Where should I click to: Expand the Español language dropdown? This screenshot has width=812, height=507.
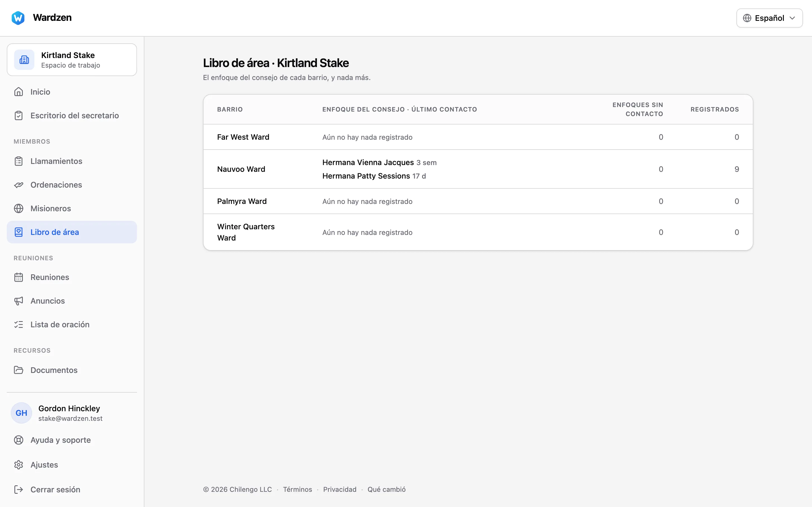[x=769, y=18]
